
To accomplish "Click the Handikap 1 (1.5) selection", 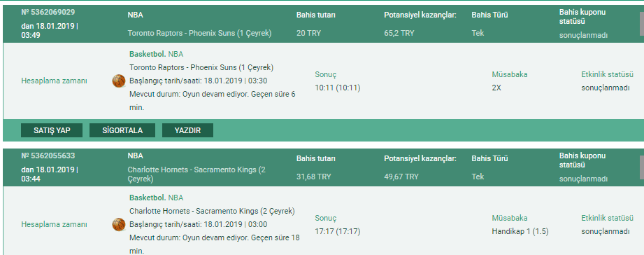I will [520, 232].
